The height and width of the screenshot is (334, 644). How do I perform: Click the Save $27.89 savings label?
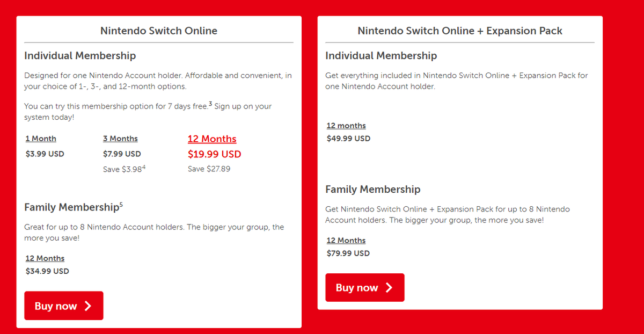[208, 169]
